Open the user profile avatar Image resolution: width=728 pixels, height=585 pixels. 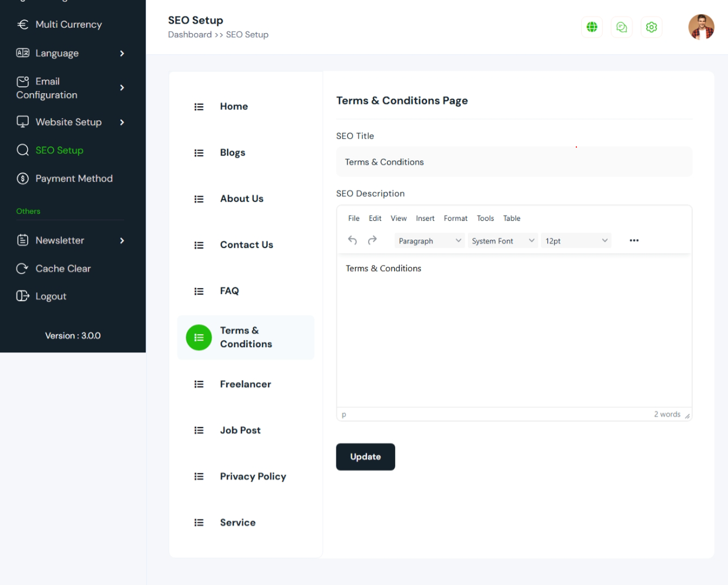(x=701, y=27)
